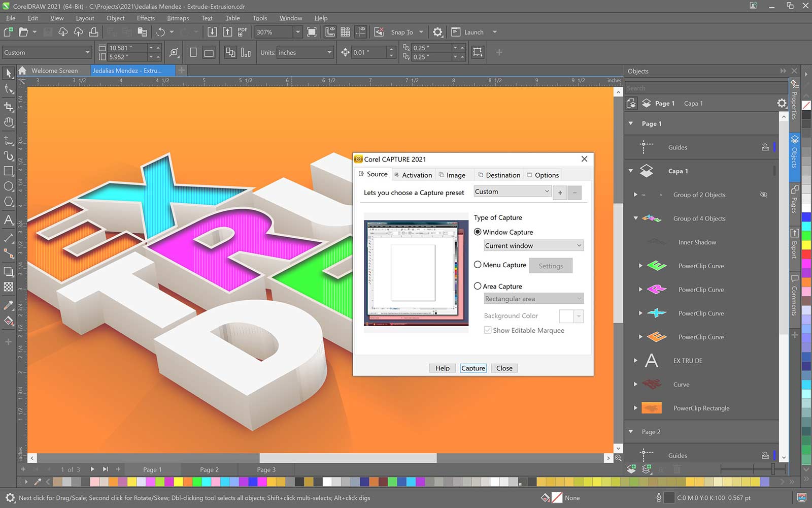The image size is (812, 508).
Task: Open the Options gear in toolbar
Action: click(x=437, y=32)
